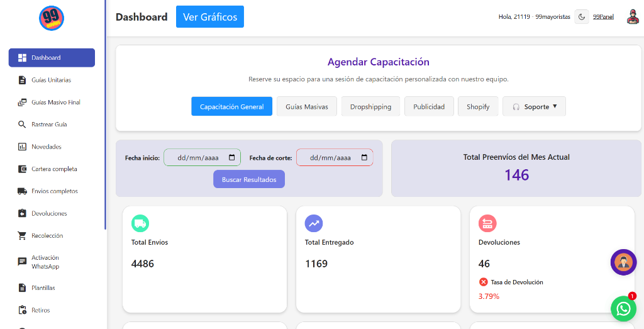Click the Total Entregado trend icon
This screenshot has width=644, height=329.
(x=314, y=223)
